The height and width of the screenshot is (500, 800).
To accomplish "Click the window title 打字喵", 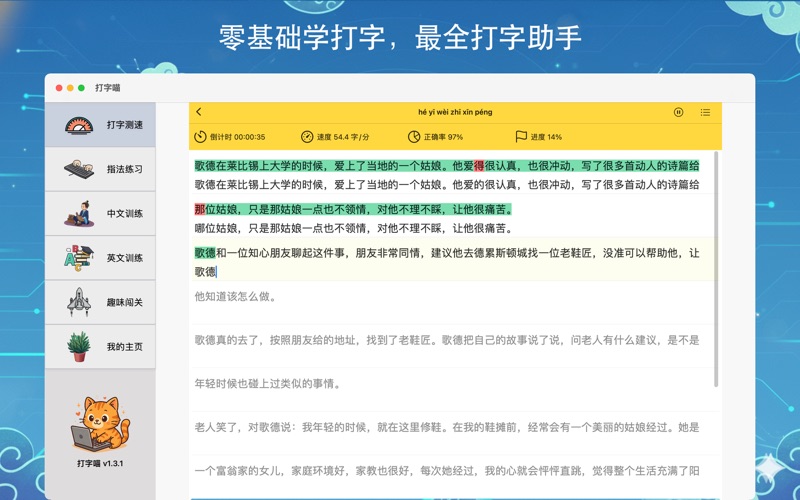I will click(108, 88).
